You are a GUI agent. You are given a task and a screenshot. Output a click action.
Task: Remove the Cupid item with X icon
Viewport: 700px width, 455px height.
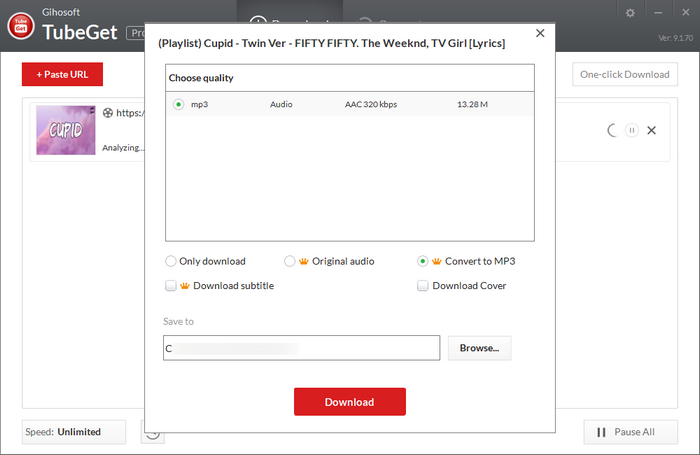652,130
